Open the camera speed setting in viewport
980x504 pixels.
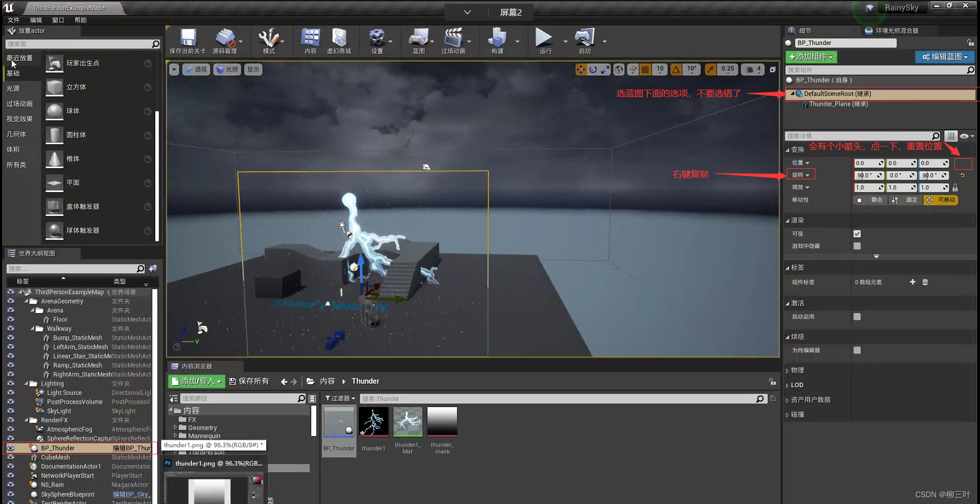[754, 70]
